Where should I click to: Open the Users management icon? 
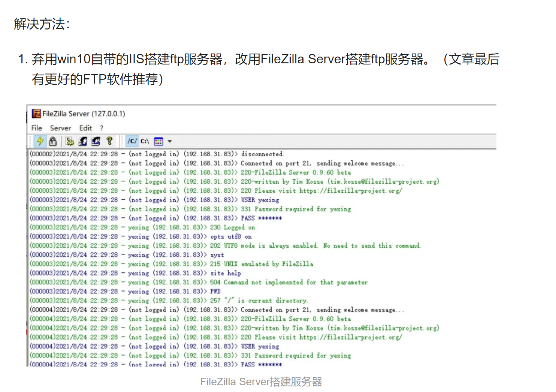(83, 141)
